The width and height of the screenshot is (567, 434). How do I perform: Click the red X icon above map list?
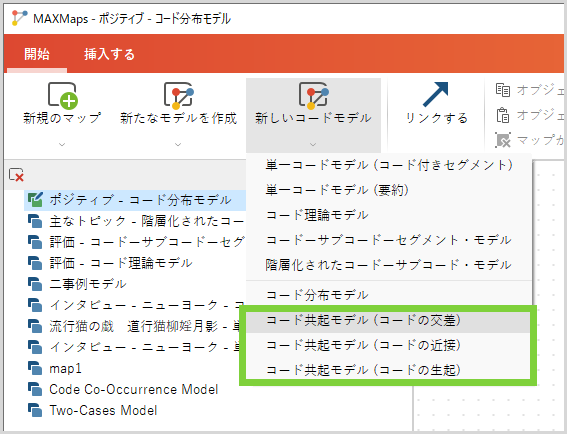[x=16, y=175]
